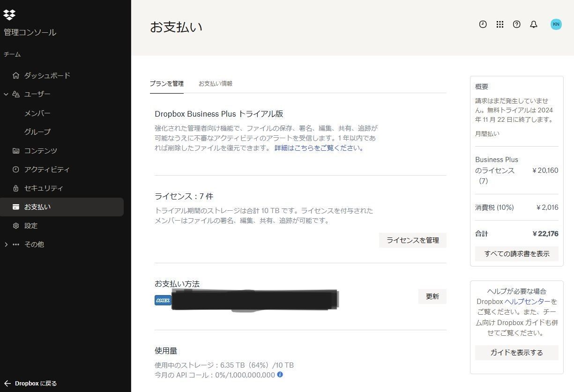Open the recent activity clock icon at top
The height and width of the screenshot is (392, 574).
tap(483, 24)
